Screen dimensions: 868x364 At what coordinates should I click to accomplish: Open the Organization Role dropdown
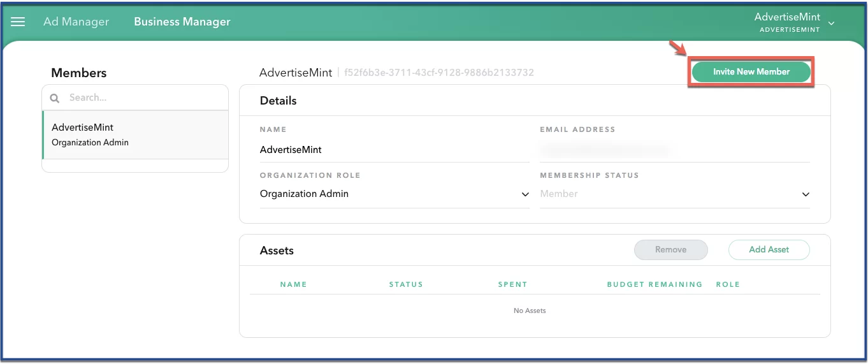525,194
